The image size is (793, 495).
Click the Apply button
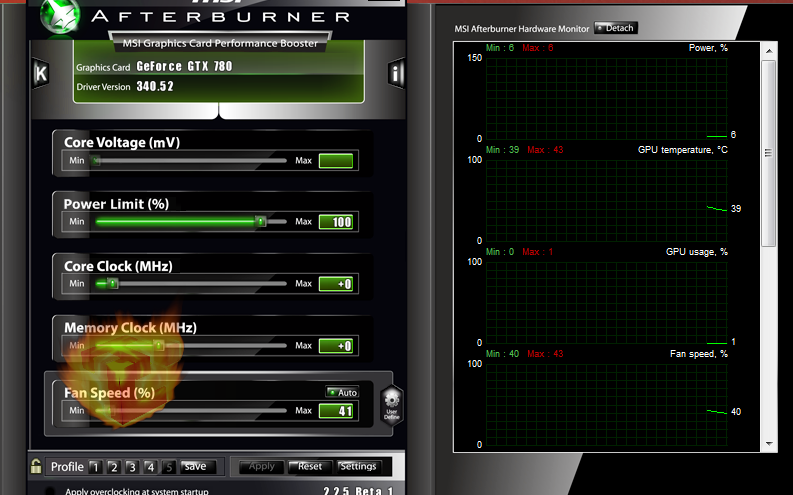click(x=261, y=467)
